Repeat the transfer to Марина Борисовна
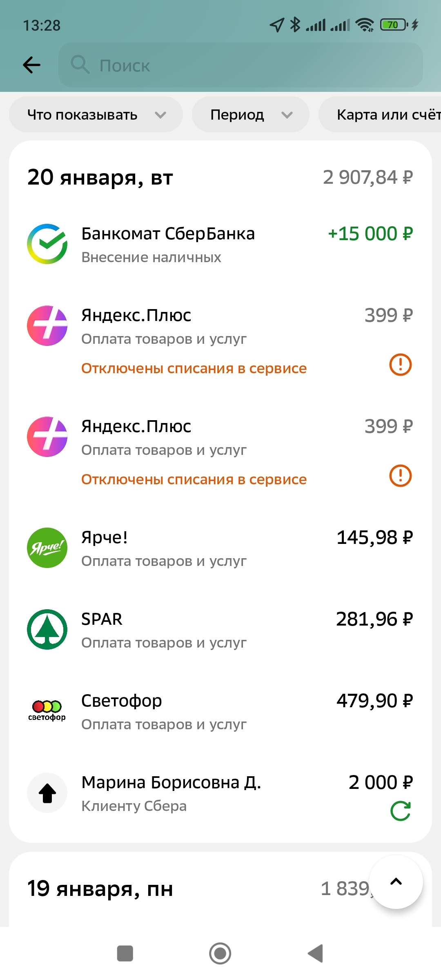Screen dimensions: 441x980 click(400, 811)
